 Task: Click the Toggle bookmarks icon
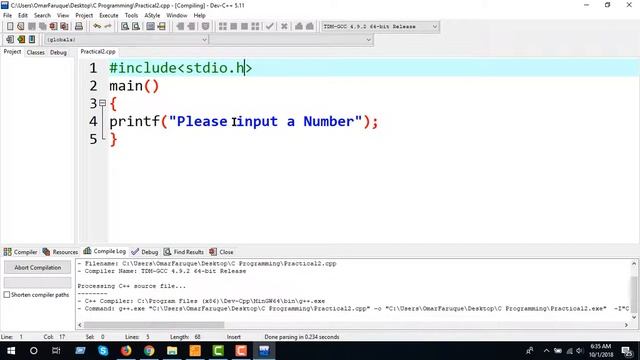click(x=21, y=40)
